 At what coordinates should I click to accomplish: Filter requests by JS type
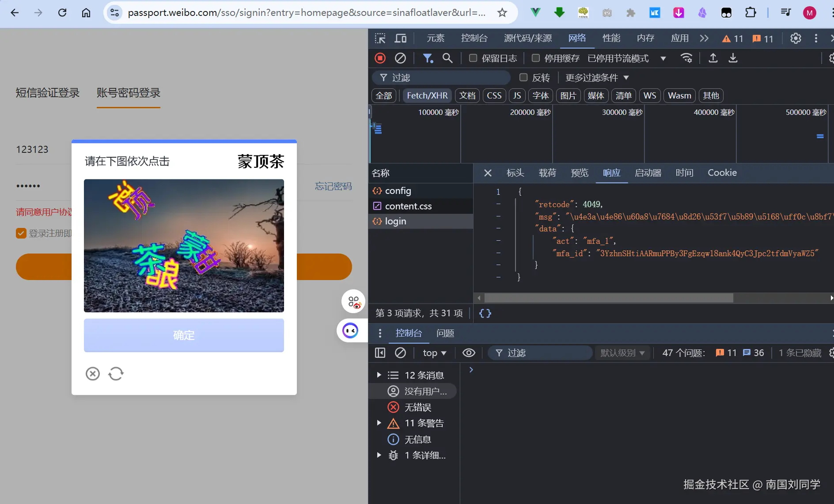(x=517, y=95)
